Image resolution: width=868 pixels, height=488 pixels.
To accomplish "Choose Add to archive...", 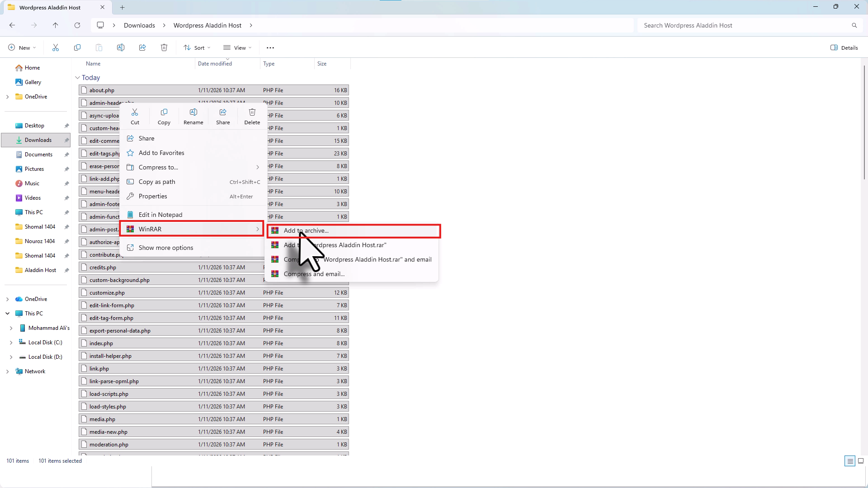I will click(x=354, y=230).
